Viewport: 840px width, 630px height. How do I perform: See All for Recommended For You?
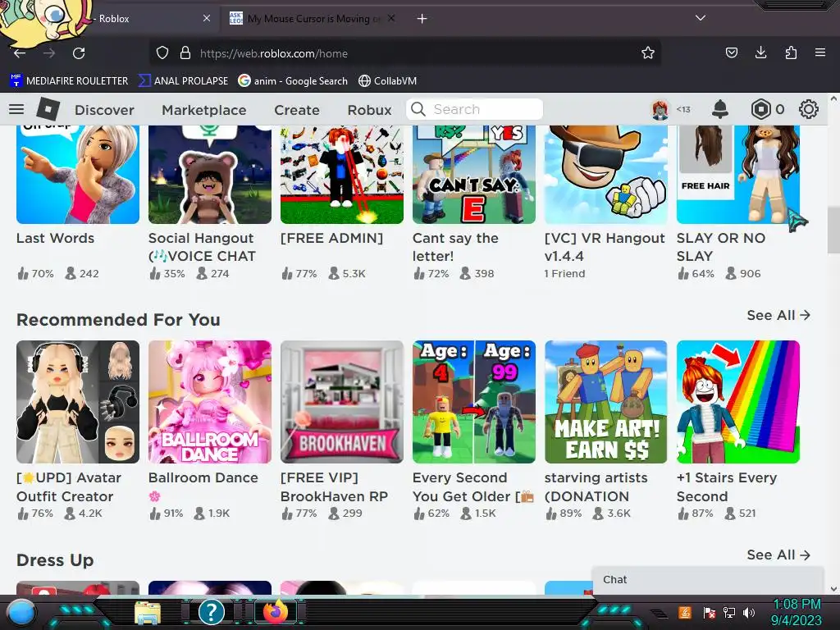(778, 315)
